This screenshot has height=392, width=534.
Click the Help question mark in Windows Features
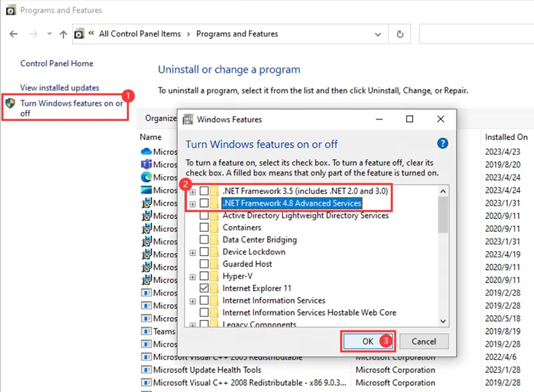coord(442,144)
